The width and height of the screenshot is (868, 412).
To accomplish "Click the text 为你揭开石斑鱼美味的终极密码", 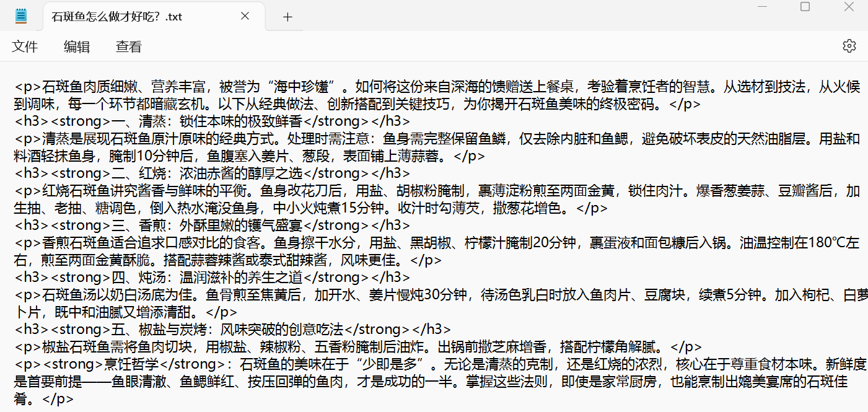I will [559, 104].
